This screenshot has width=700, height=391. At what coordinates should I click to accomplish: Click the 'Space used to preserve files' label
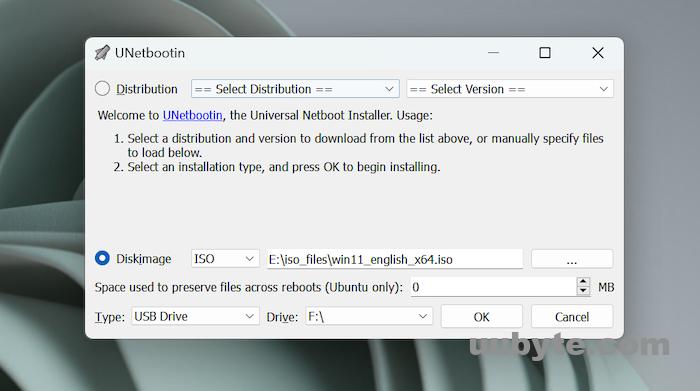[249, 287]
